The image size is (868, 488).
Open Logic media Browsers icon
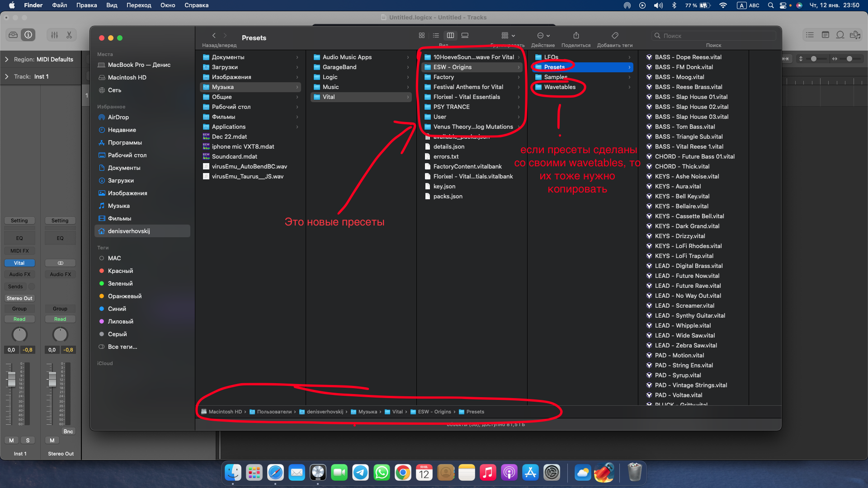point(855,35)
